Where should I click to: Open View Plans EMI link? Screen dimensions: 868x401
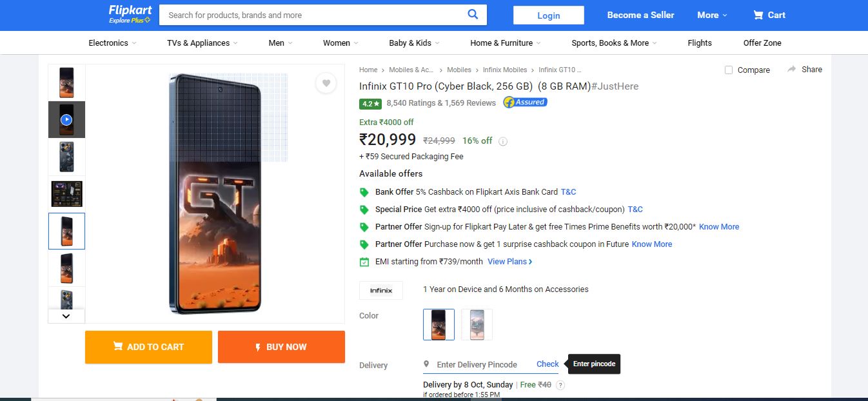click(510, 262)
